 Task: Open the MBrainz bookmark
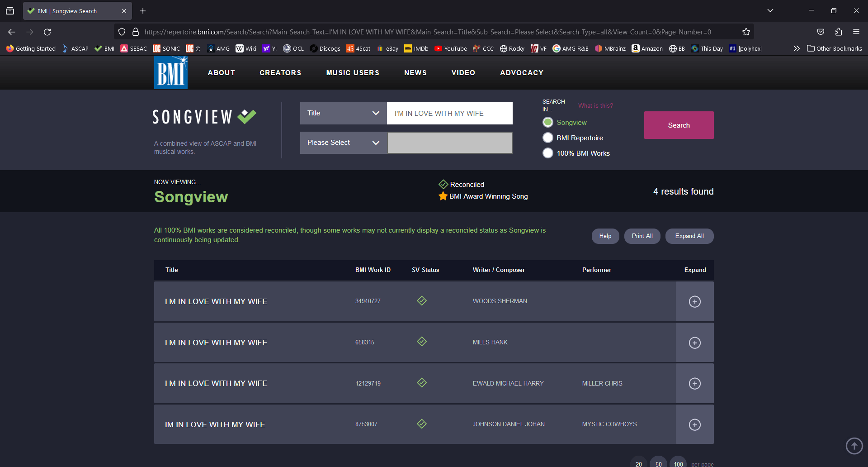pos(610,48)
